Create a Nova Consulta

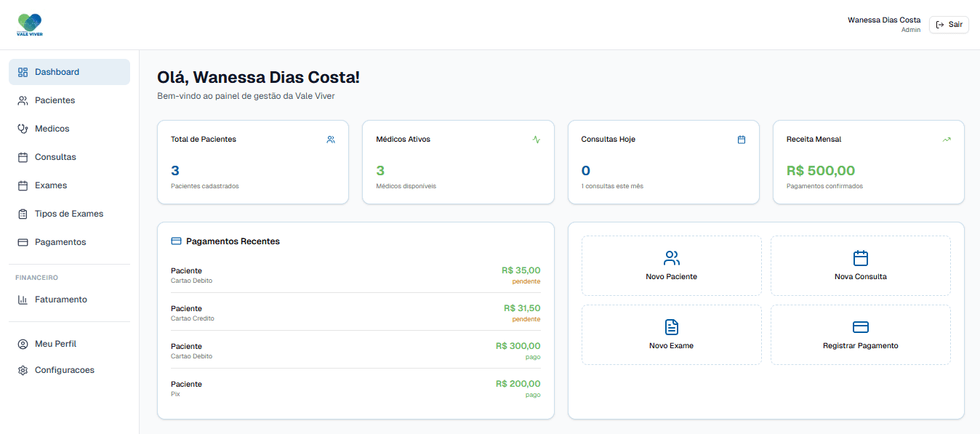(860, 266)
